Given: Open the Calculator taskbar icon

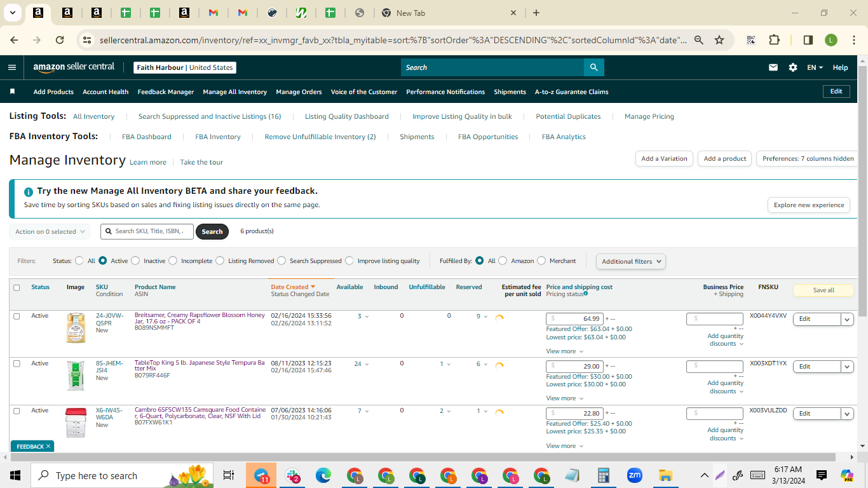Looking at the screenshot, I should point(603,475).
